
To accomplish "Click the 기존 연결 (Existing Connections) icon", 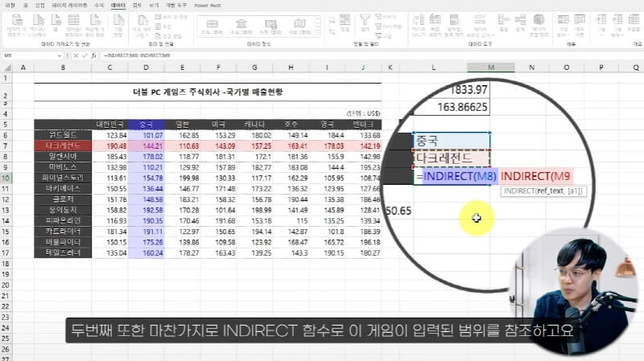I will [118, 27].
